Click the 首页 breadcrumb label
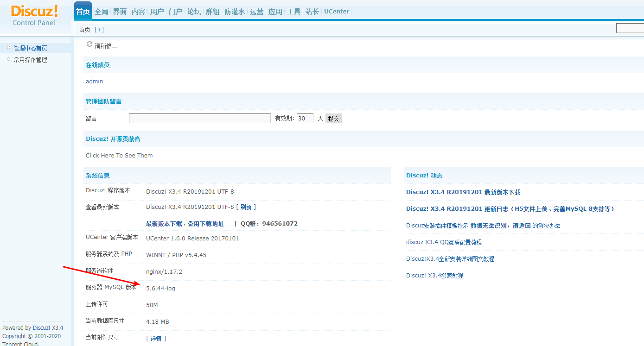This screenshot has width=644, height=346. pyautogui.click(x=85, y=30)
